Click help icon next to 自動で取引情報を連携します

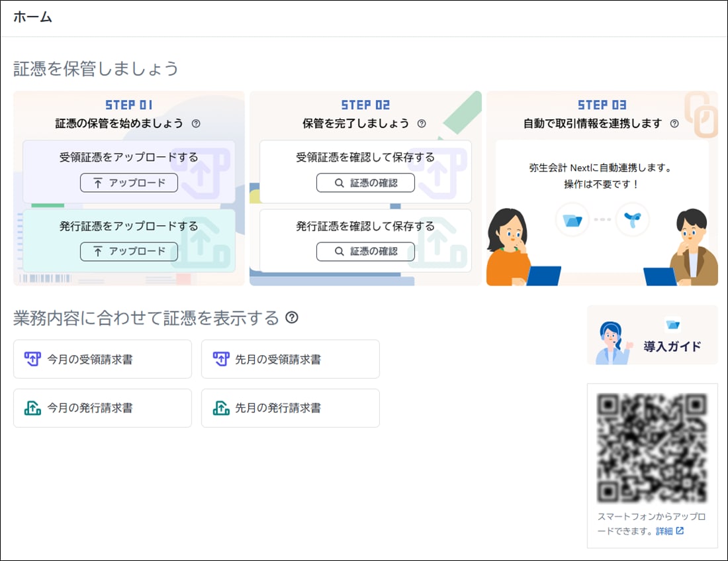674,123
